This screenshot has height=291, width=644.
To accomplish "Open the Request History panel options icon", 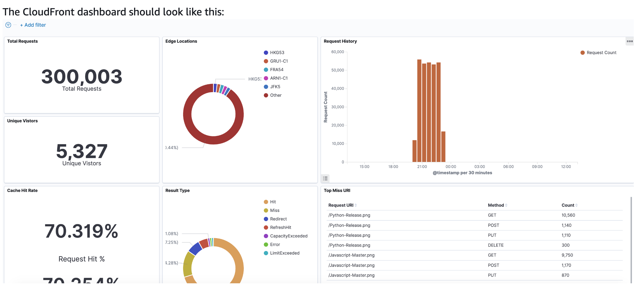I will [x=630, y=41].
